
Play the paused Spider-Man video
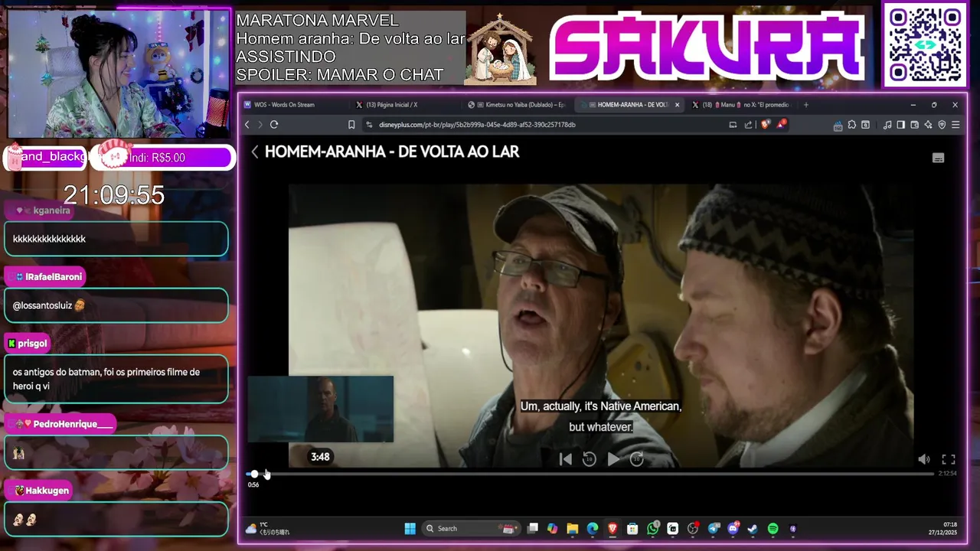pyautogui.click(x=613, y=459)
